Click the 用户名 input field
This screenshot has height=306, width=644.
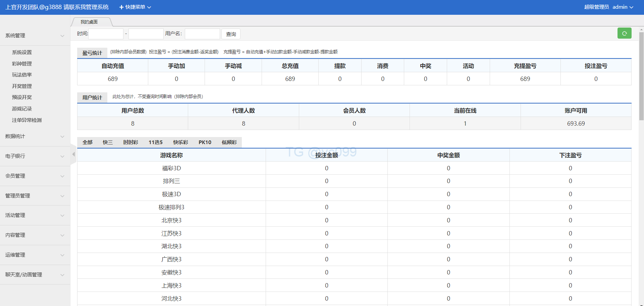click(202, 34)
